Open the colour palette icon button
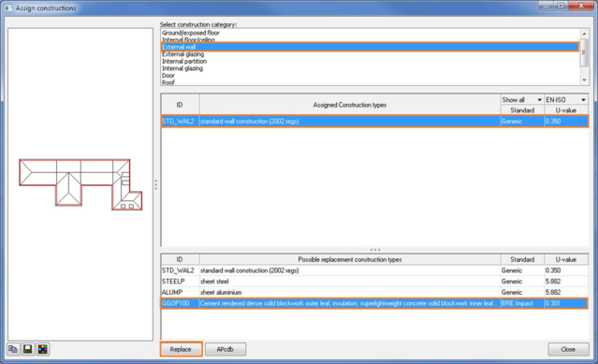This screenshot has width=598, height=364. (x=43, y=349)
